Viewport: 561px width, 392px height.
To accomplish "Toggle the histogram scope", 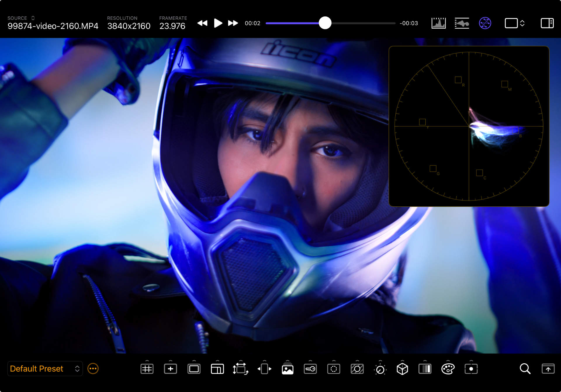I will click(438, 23).
